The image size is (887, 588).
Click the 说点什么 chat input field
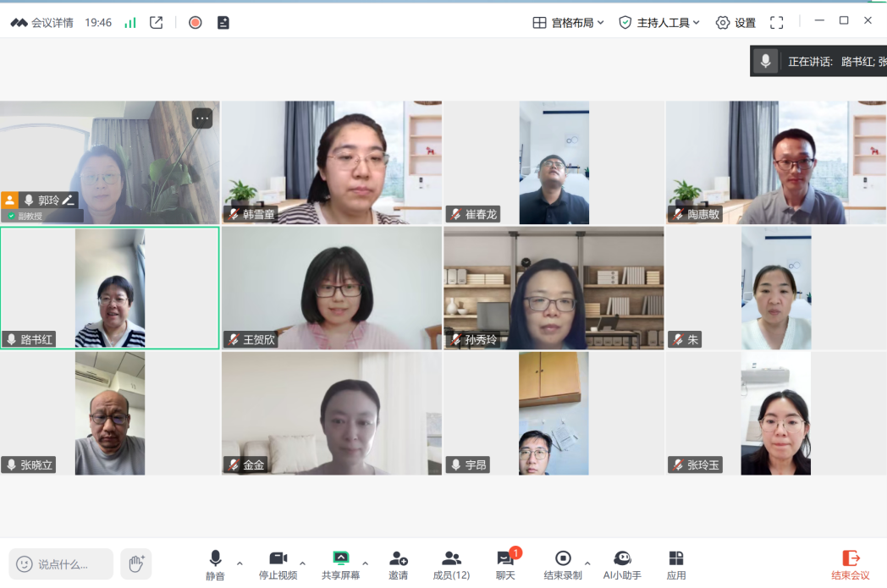point(63,563)
